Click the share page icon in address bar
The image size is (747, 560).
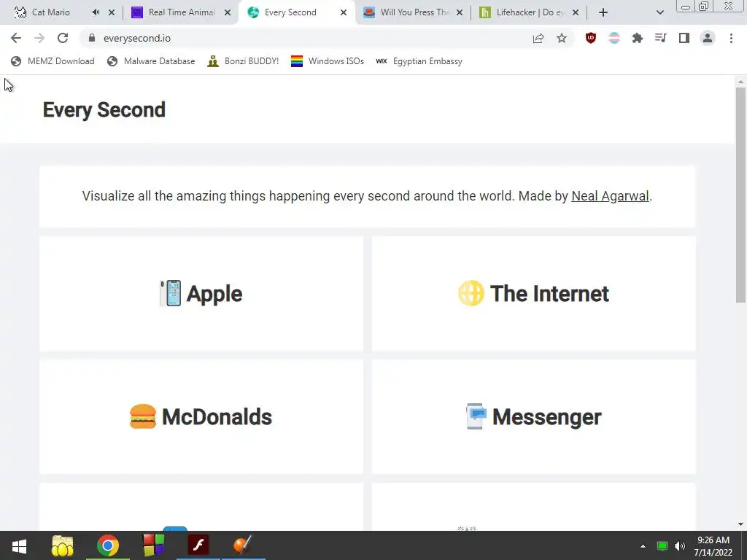(x=538, y=38)
